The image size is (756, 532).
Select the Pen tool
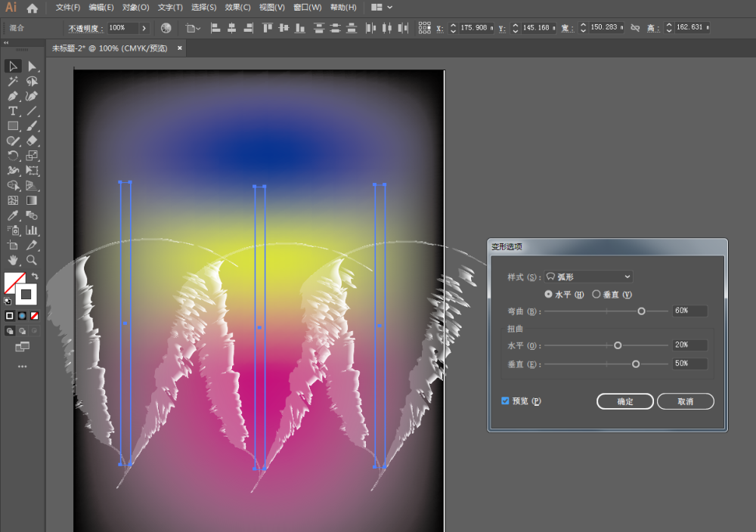[13, 97]
